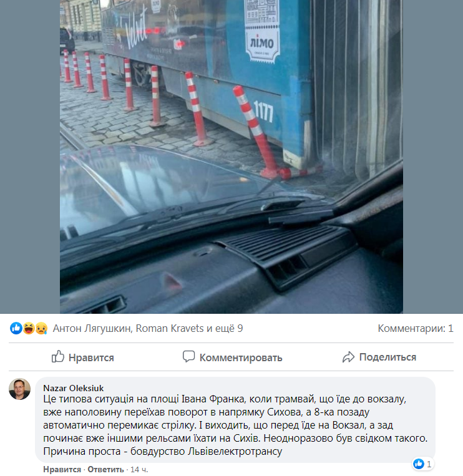Open Roman Kravets profile link

pos(169,328)
